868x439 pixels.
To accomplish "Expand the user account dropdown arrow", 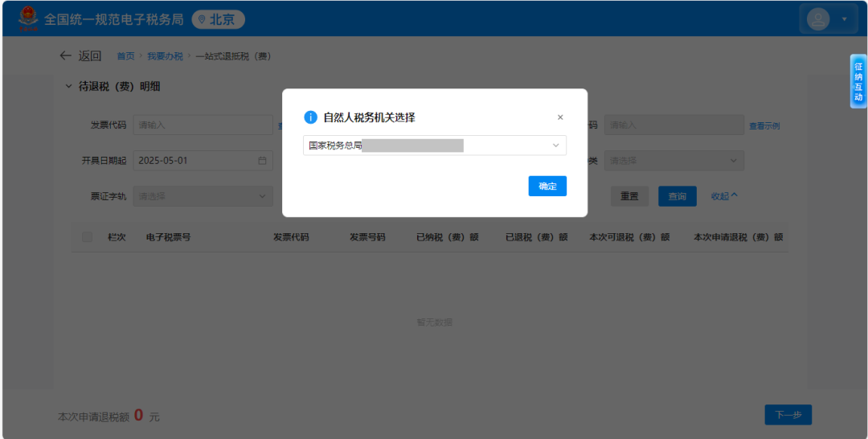I will coord(844,19).
